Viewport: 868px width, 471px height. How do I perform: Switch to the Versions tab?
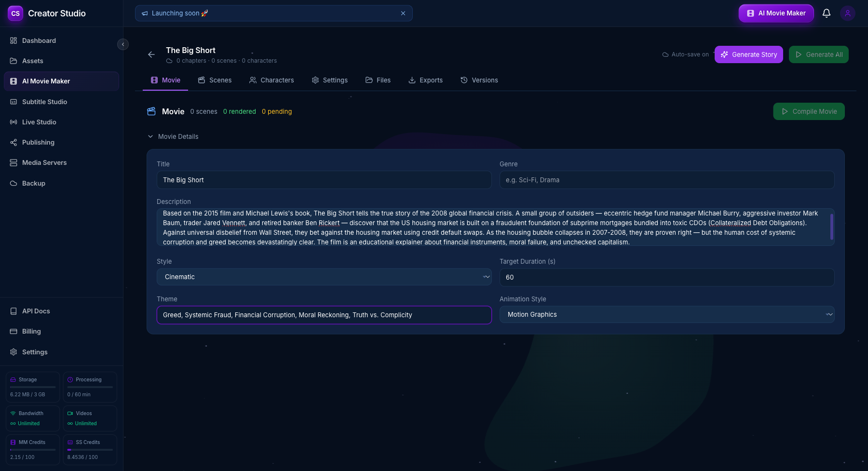pos(479,80)
